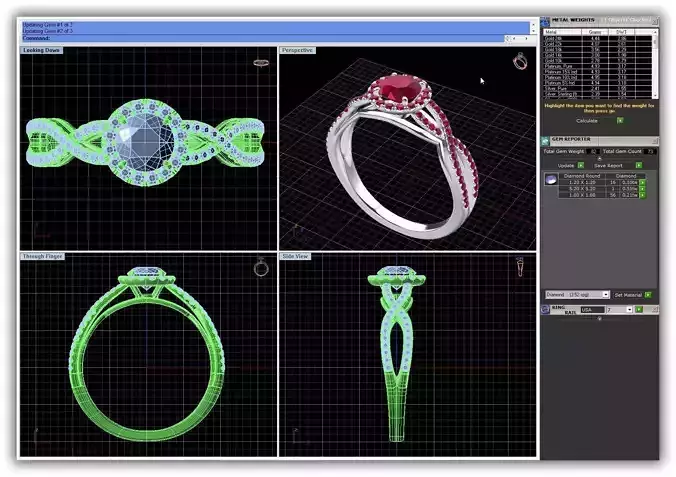Click the Total Gem Count value box
Screen dimensions: 676x477
pyautogui.click(x=650, y=151)
